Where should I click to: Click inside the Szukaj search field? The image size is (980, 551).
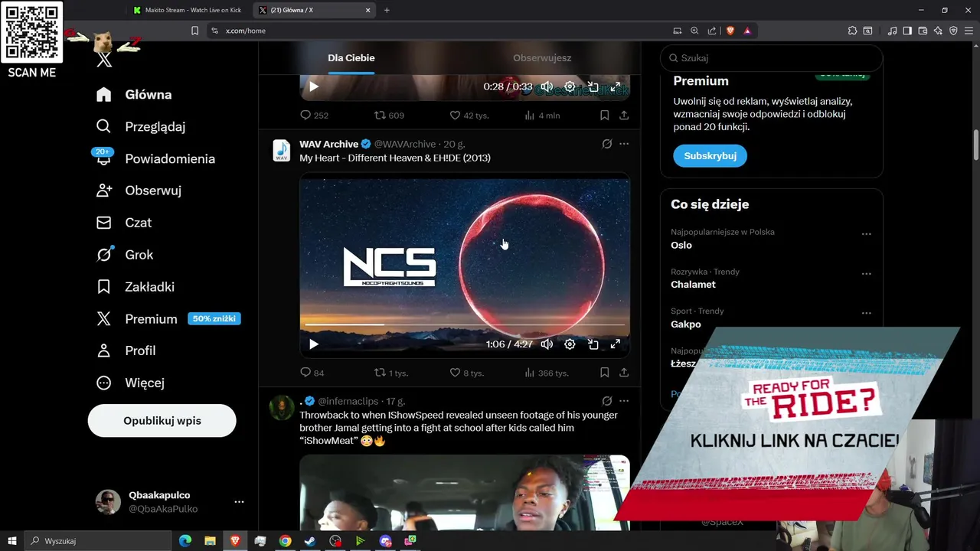[772, 58]
